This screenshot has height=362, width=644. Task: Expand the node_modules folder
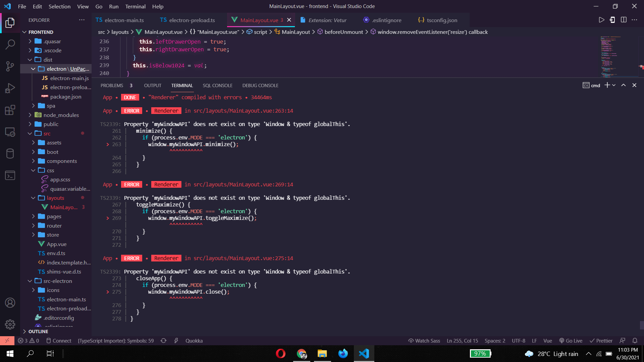61,115
